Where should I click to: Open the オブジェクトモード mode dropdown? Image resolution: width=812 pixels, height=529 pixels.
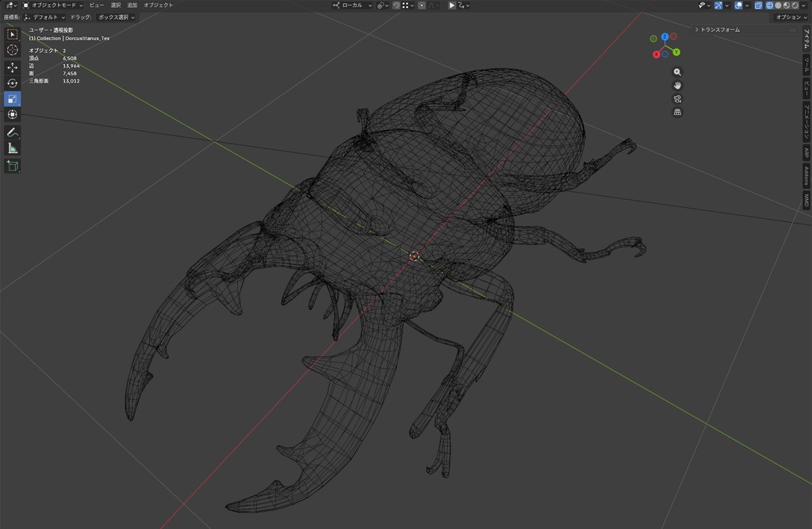(x=52, y=6)
